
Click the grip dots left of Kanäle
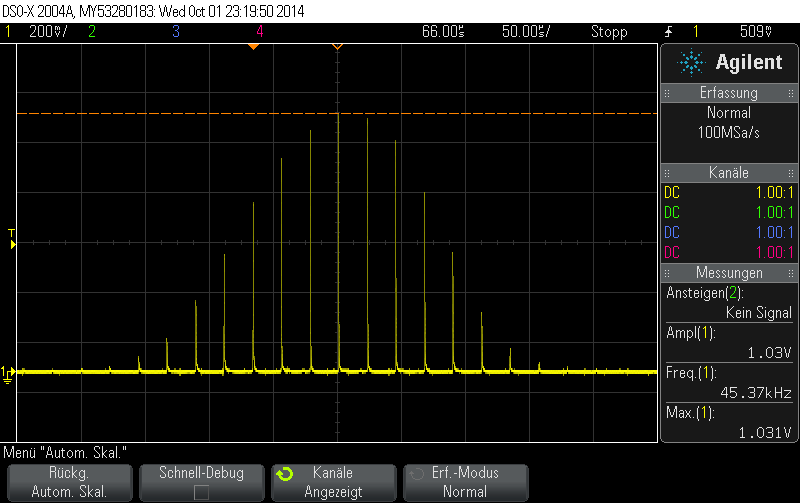tap(667, 173)
